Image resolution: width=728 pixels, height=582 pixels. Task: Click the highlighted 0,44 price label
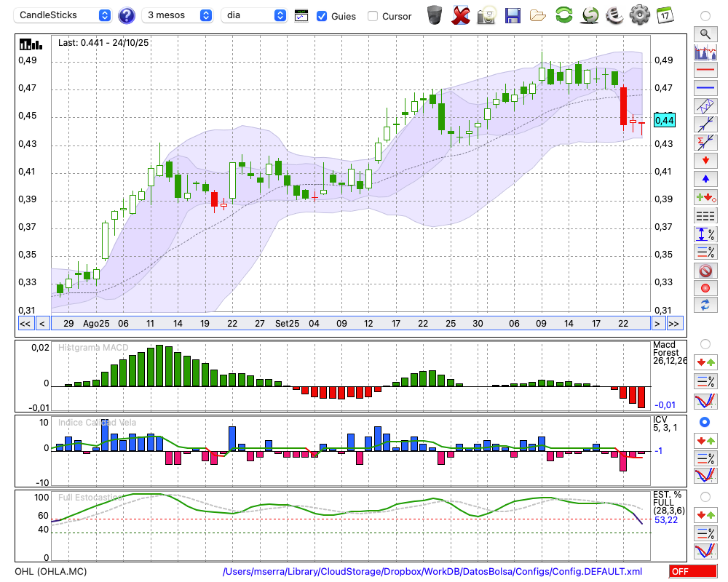664,120
